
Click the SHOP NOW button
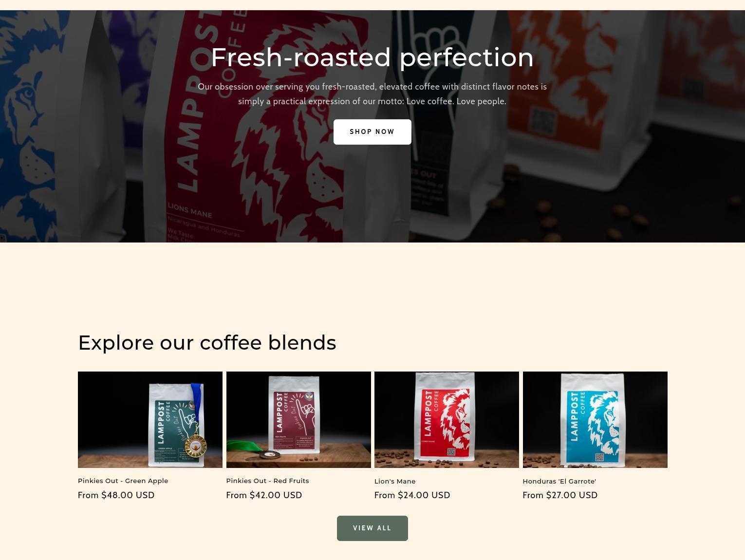coord(372,132)
